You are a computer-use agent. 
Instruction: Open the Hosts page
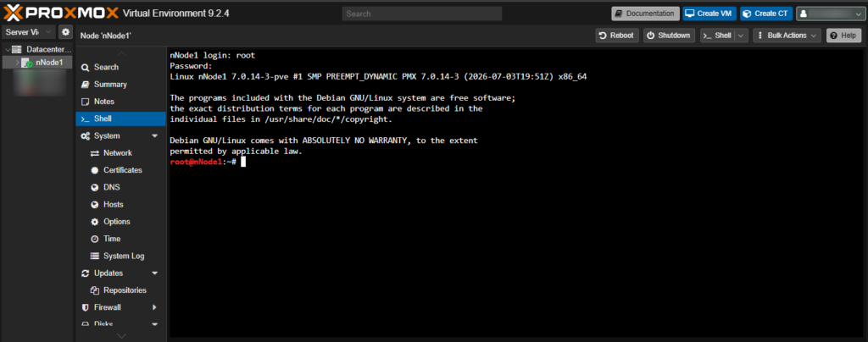tap(113, 204)
